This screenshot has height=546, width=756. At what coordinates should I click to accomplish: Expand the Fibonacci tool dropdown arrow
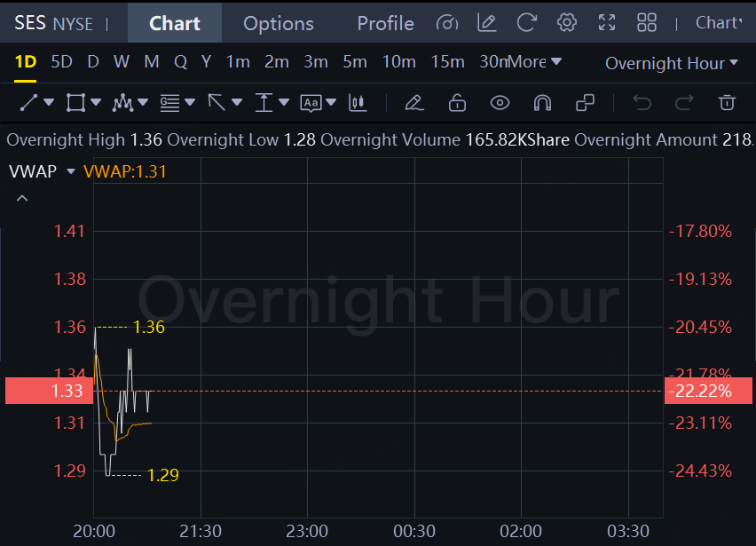pos(190,102)
